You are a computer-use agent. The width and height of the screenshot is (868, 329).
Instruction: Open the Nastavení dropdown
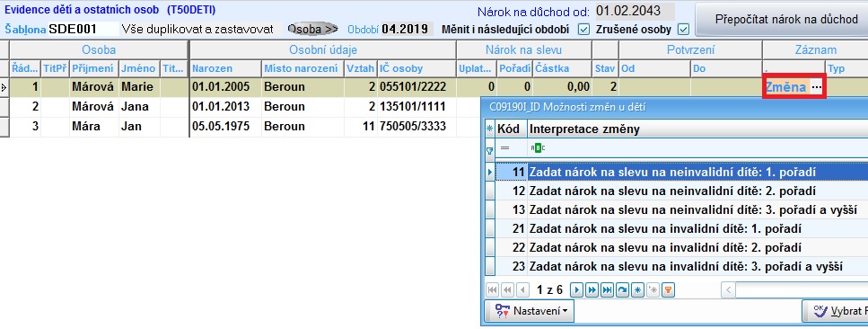click(x=530, y=311)
